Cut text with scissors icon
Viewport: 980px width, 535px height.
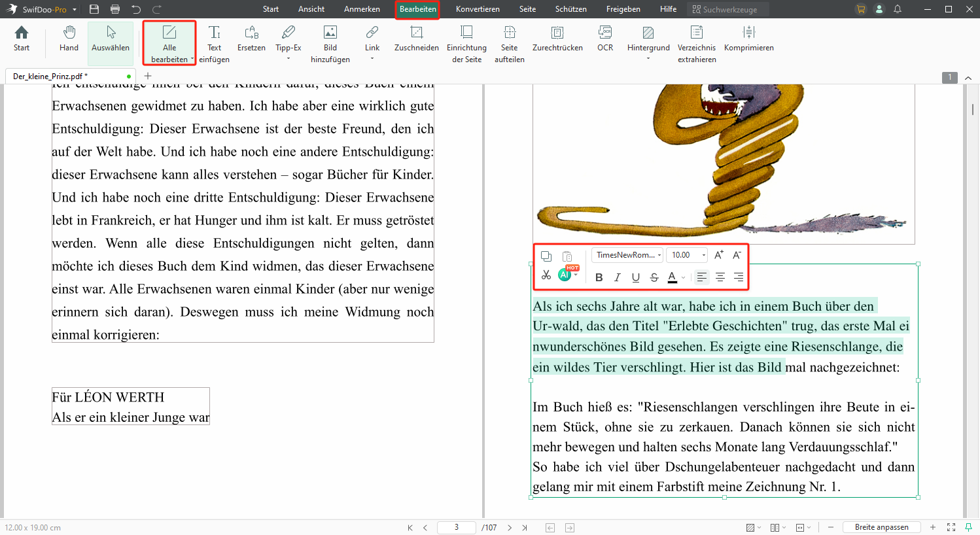546,275
